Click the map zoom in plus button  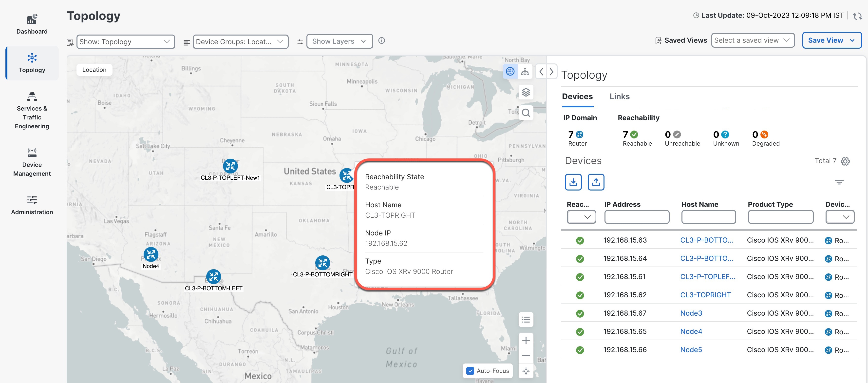(526, 340)
